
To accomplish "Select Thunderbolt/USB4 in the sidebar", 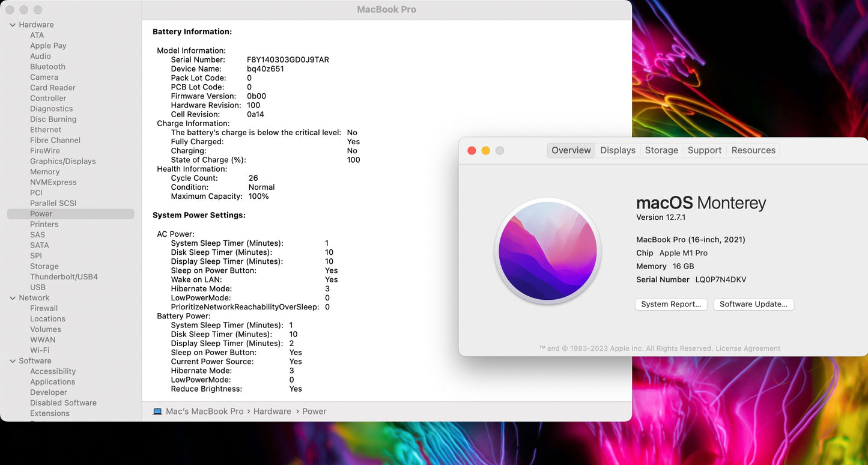I will pos(64,277).
